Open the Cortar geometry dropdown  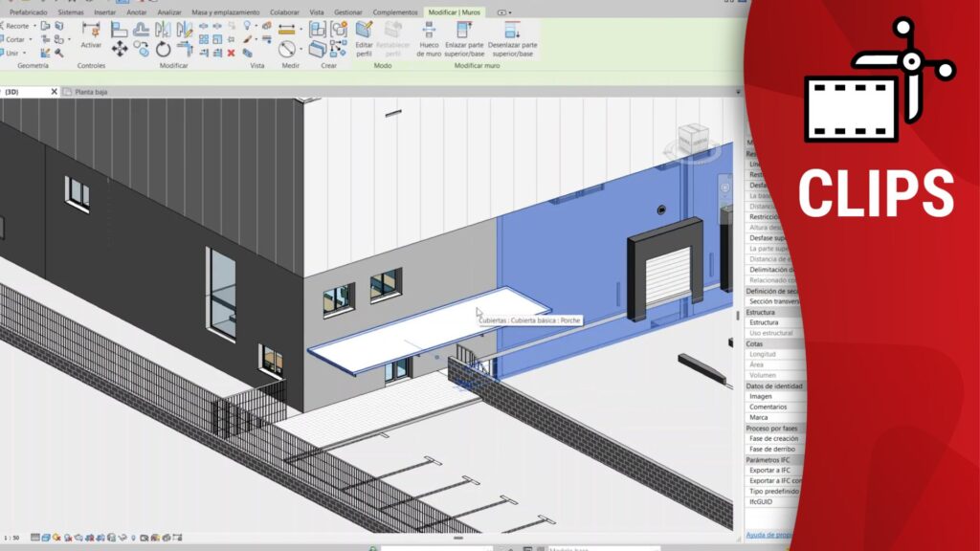[x=31, y=39]
